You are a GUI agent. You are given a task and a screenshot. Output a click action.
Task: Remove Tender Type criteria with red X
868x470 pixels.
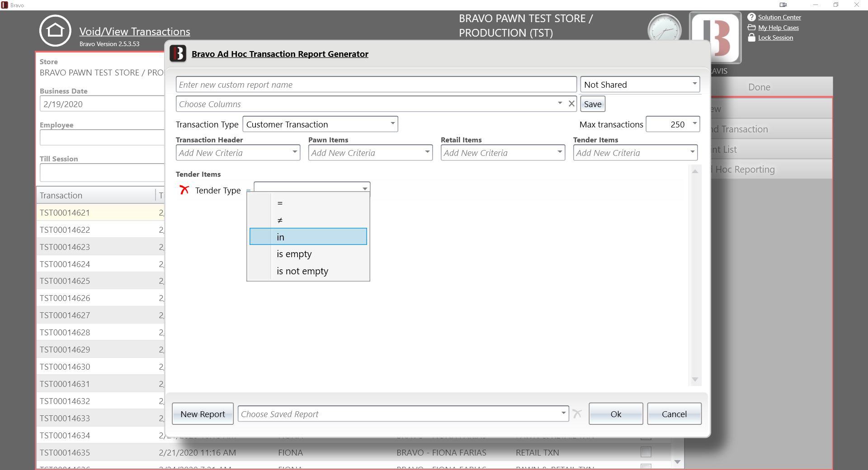(184, 190)
